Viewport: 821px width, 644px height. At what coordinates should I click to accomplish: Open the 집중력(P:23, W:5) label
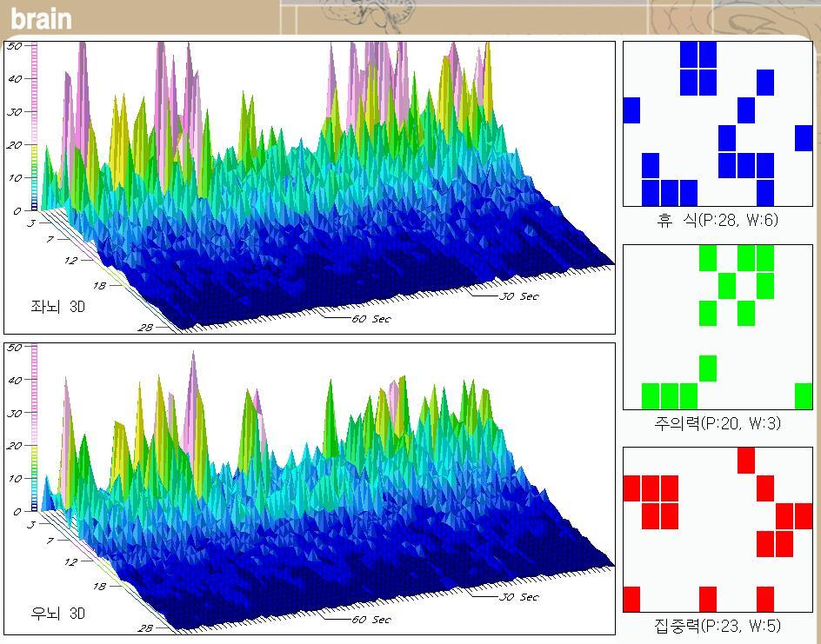(x=718, y=625)
